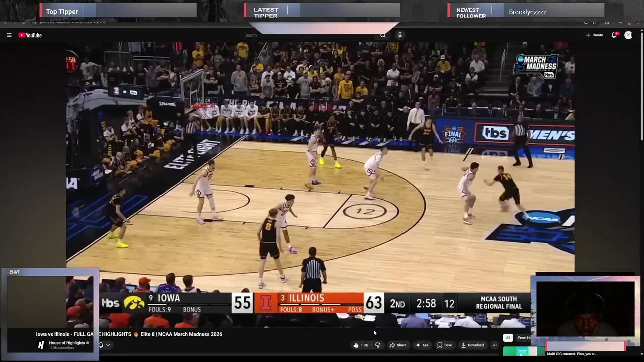Click the search magnifier button
644x362 pixels.
coord(383,35)
